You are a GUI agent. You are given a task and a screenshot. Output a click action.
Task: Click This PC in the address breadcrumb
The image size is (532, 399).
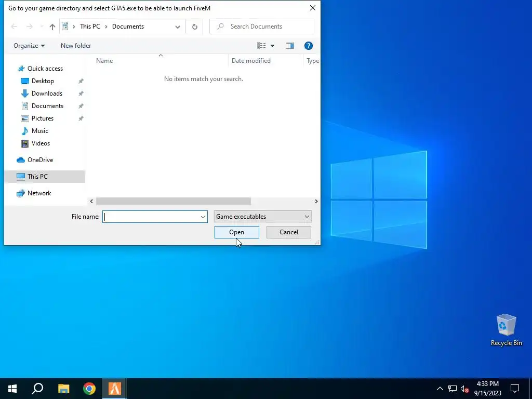pyautogui.click(x=90, y=26)
